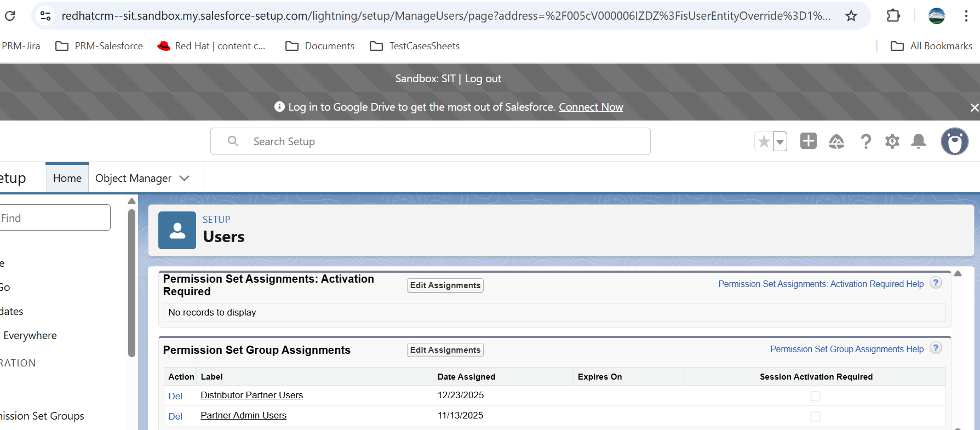
Task: Click the info icon in Google Drive banner
Action: (279, 107)
